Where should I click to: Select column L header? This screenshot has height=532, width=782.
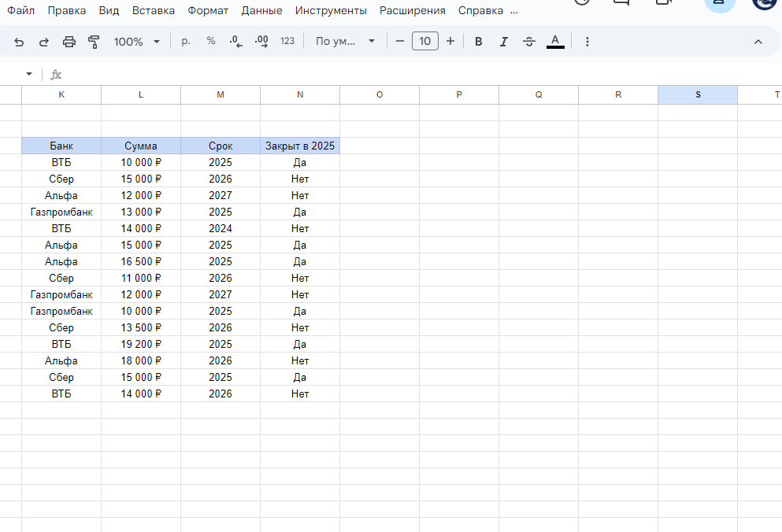(141, 94)
